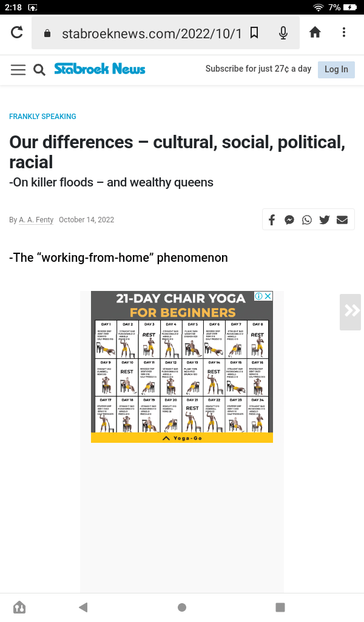364x622 pixels.
Task: Share the article by email
Action: 342,220
